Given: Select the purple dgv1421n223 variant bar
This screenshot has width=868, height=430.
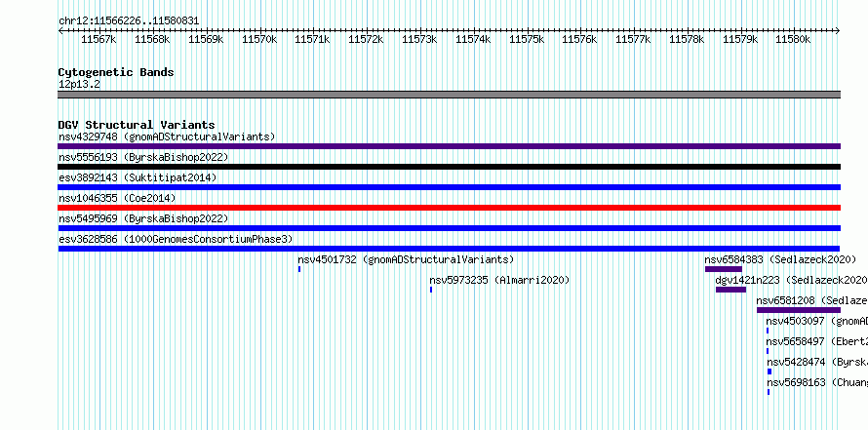Looking at the screenshot, I should point(730,290).
